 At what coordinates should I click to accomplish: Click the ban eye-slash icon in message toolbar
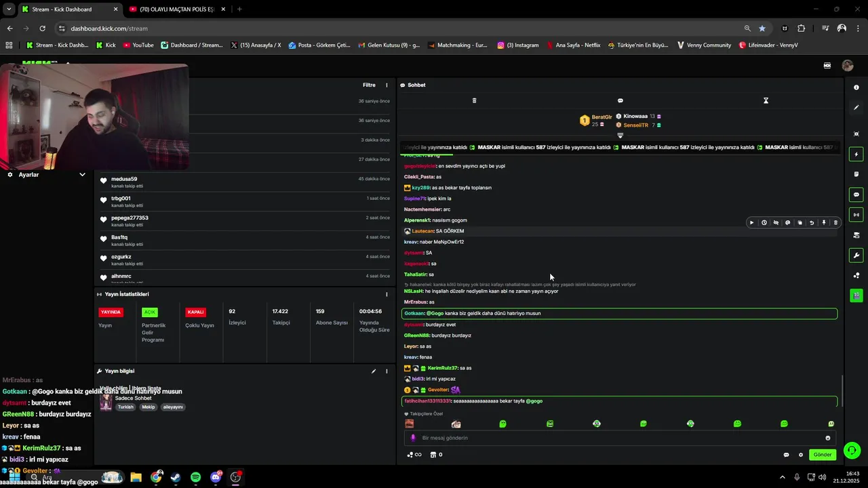click(x=776, y=222)
